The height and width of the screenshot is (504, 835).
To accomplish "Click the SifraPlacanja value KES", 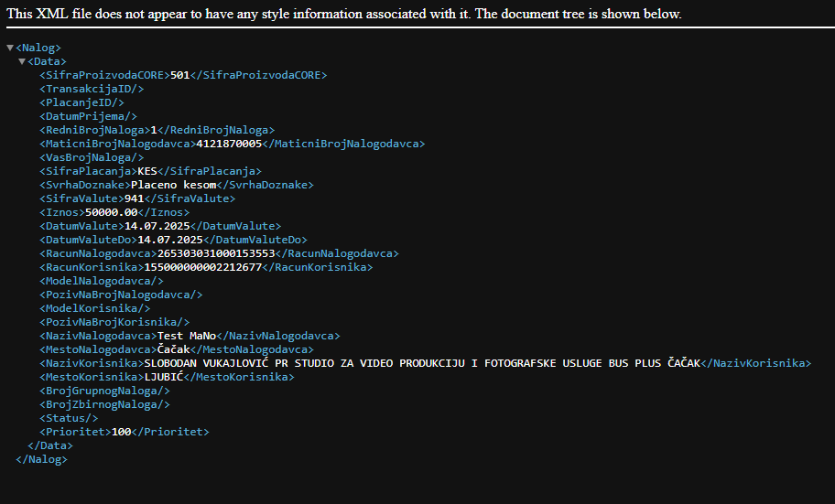I will pyautogui.click(x=146, y=171).
